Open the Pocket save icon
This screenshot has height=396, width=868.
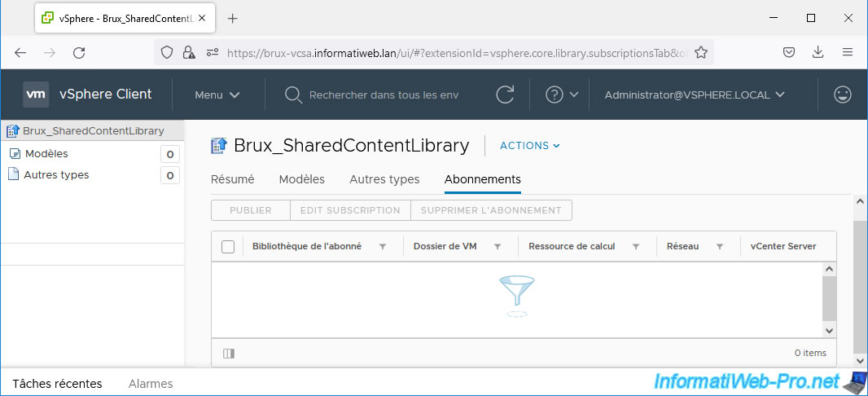[x=789, y=53]
